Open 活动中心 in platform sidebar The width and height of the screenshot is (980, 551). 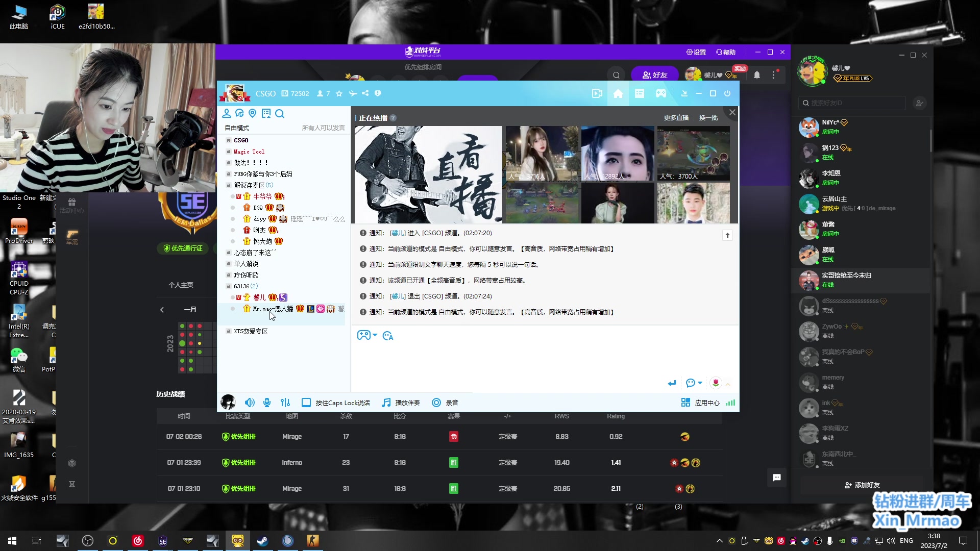pos(71,206)
